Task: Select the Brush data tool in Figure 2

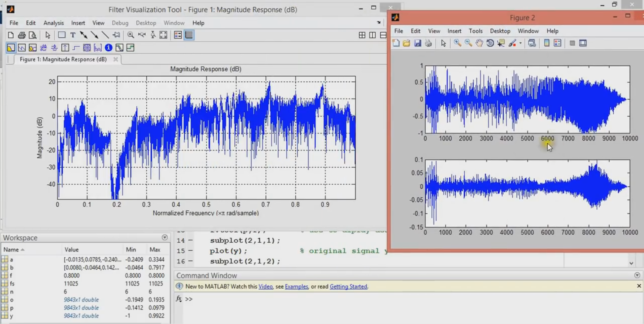Action: tap(512, 43)
